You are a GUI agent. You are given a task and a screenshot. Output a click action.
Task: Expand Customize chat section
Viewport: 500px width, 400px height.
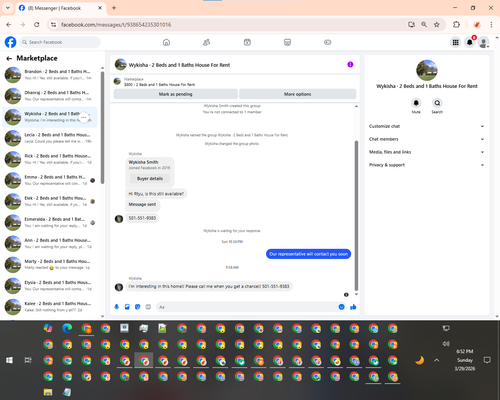[426, 126]
